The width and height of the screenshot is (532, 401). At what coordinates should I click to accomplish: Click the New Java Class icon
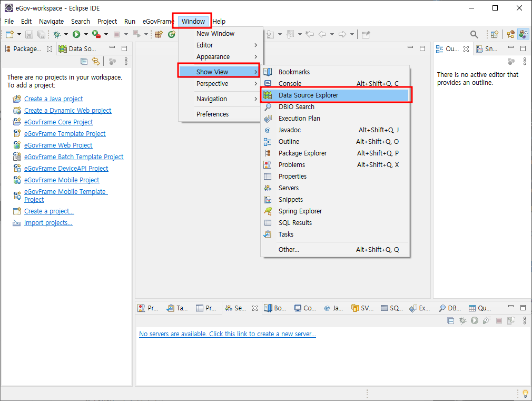pyautogui.click(x=171, y=34)
